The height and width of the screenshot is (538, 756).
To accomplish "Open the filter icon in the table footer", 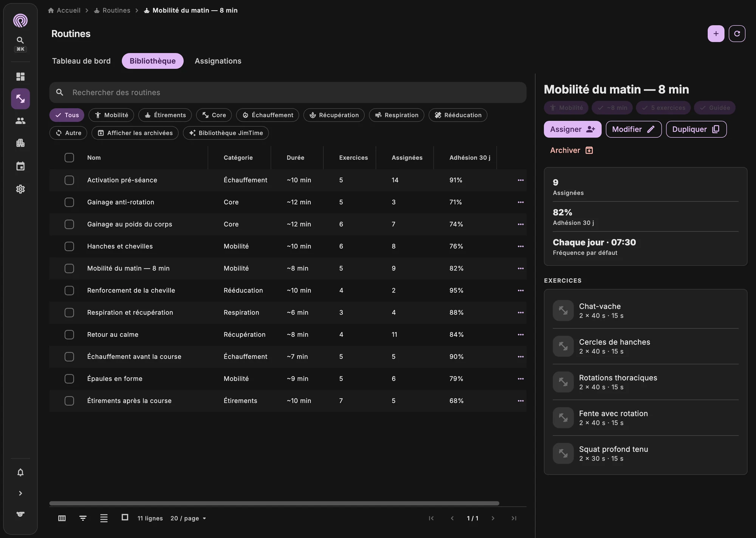I will [x=83, y=518].
